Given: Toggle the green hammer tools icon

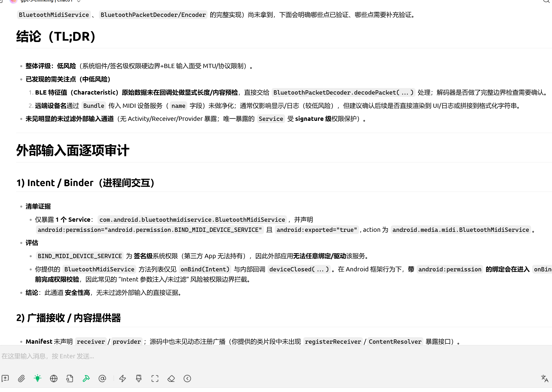Looking at the screenshot, I should [x=86, y=378].
